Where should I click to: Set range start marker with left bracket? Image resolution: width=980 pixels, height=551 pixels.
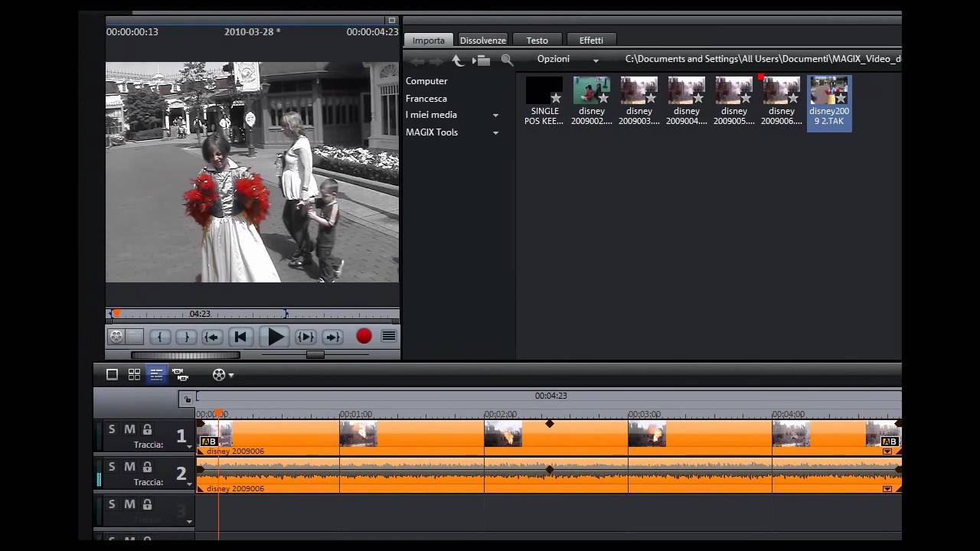[x=160, y=337]
